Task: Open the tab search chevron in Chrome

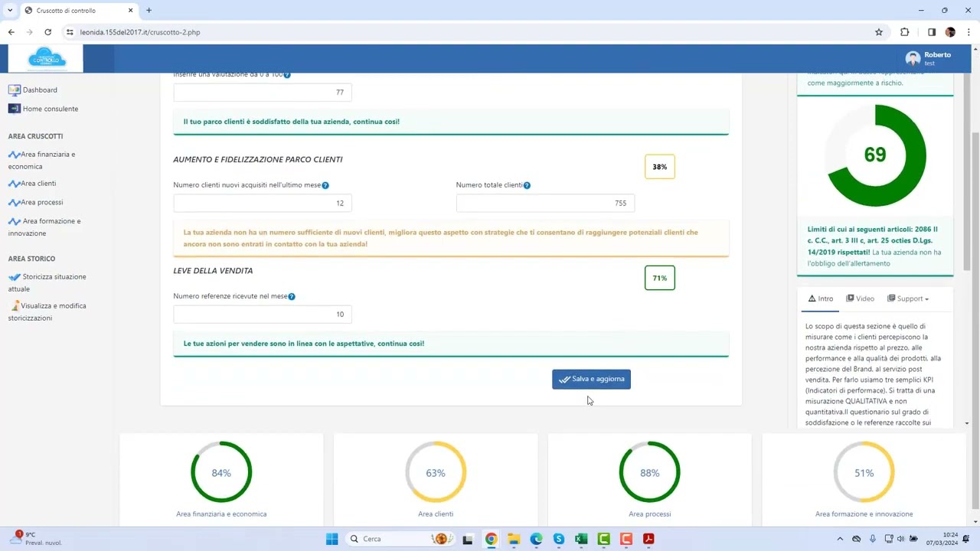Action: (10, 10)
